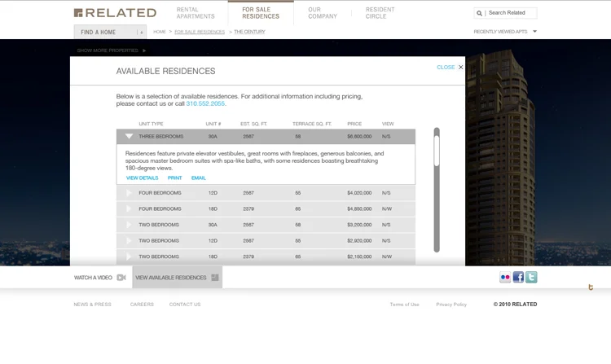Expand the Four Bedrooms 12D row
Screen dimensions: 611x364
129,193
